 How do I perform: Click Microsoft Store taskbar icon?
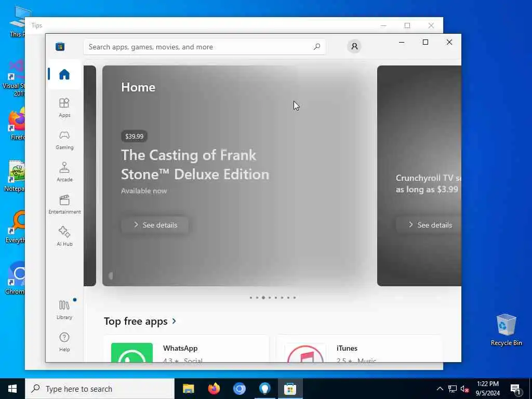click(x=290, y=389)
